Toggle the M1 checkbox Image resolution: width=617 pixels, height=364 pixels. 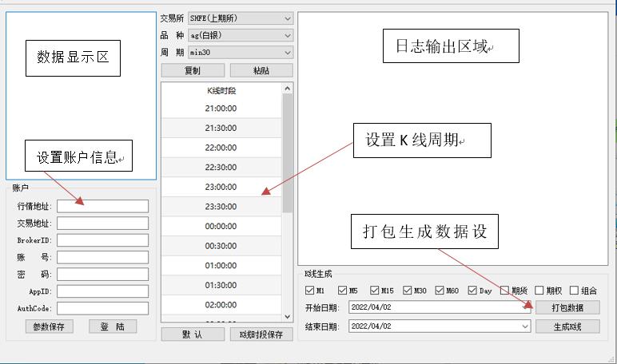[x=310, y=291]
